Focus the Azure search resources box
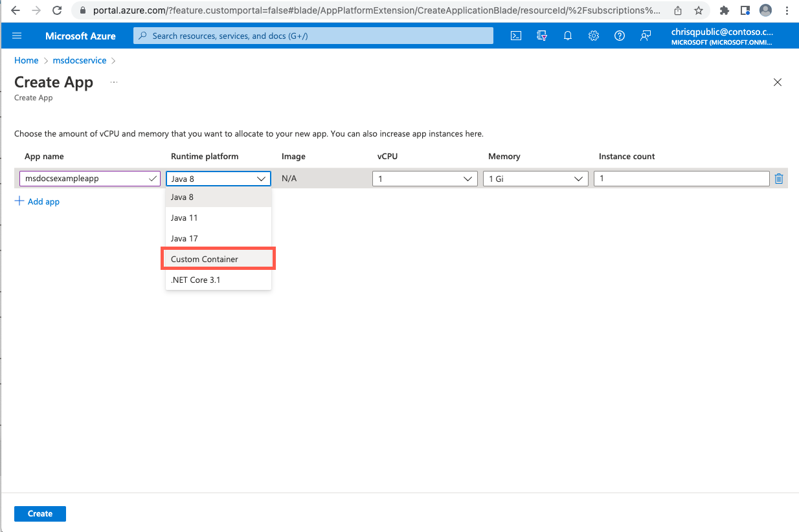The width and height of the screenshot is (799, 532). tap(313, 36)
